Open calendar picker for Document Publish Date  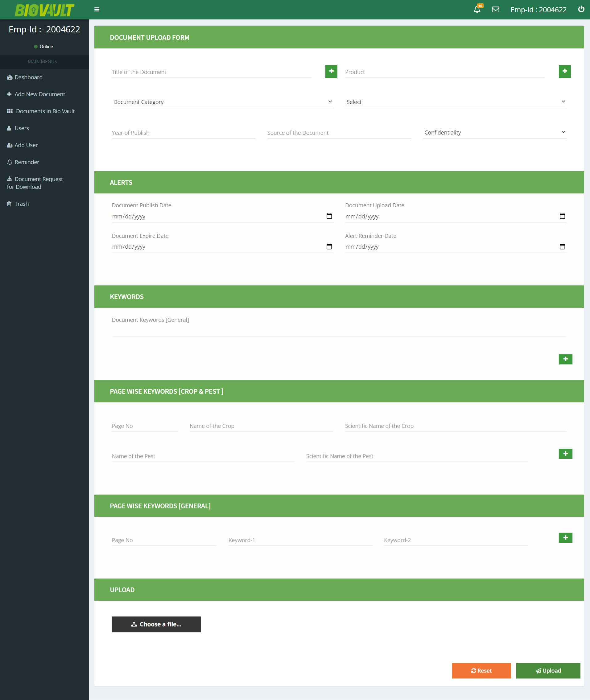329,216
